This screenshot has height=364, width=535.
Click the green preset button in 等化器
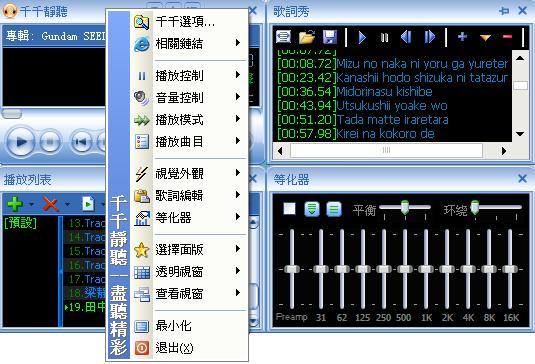[312, 209]
